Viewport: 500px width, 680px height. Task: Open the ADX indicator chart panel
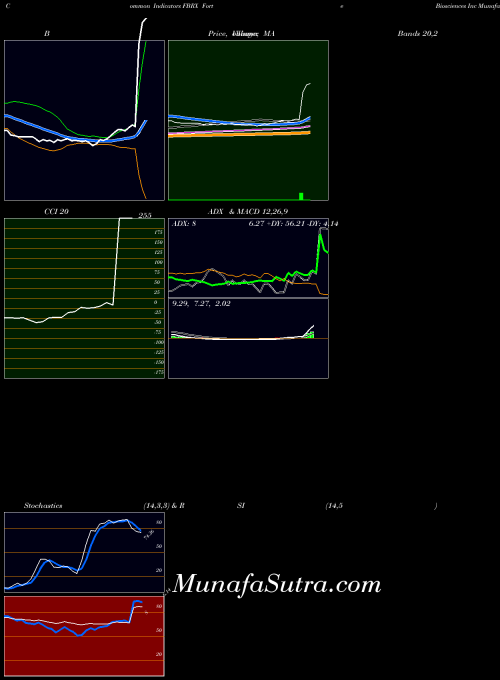pyautogui.click(x=248, y=258)
